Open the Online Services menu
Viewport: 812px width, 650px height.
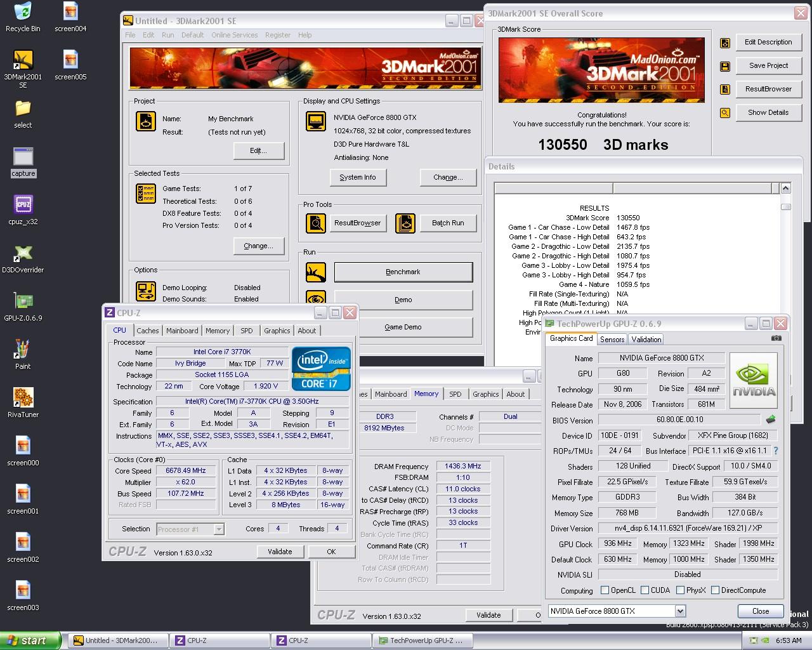[x=235, y=35]
